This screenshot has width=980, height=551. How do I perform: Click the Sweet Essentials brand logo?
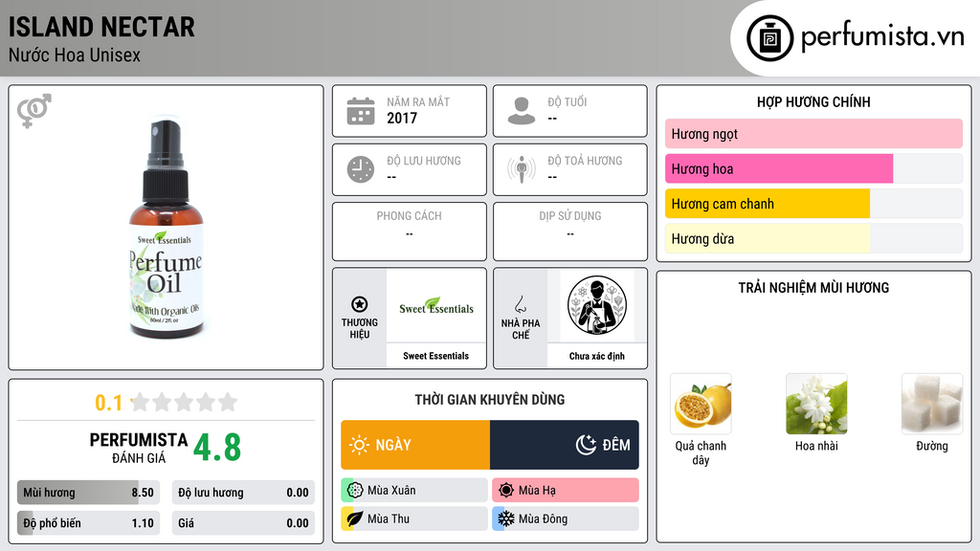pos(436,306)
